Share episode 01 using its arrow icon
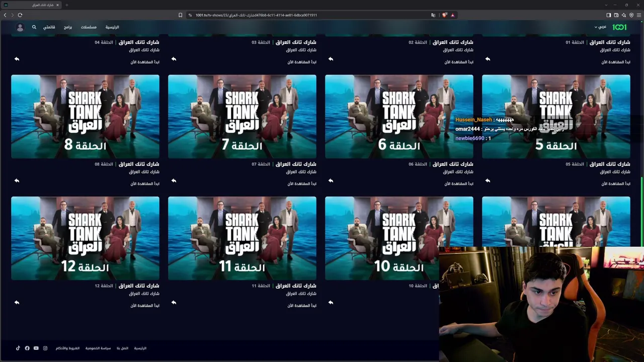Viewport: 644px width, 362px height. [488, 59]
